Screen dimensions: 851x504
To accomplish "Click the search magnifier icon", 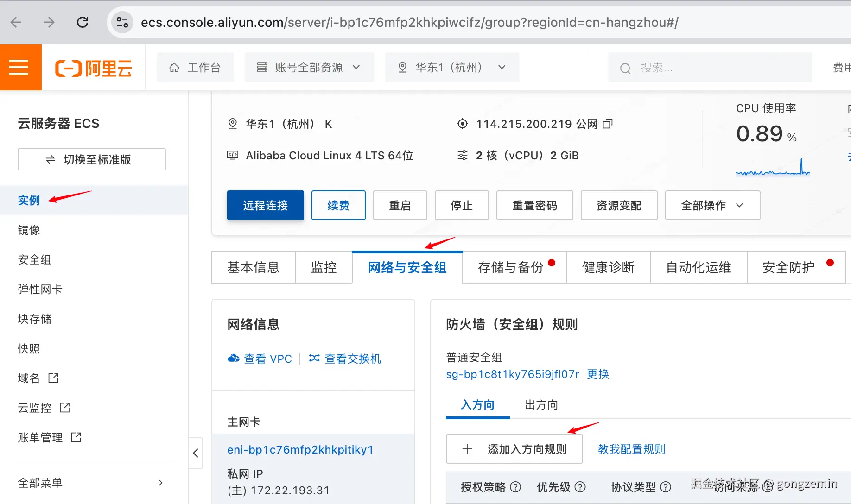I will 625,69.
